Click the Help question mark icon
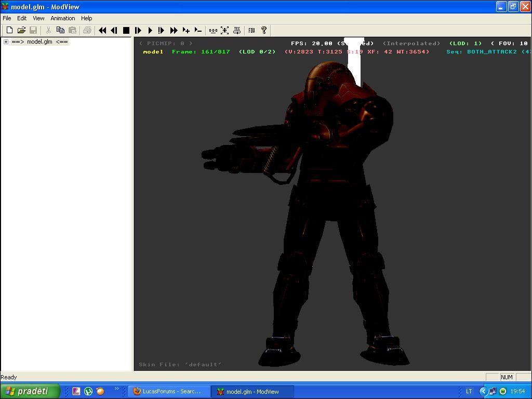 tap(263, 31)
